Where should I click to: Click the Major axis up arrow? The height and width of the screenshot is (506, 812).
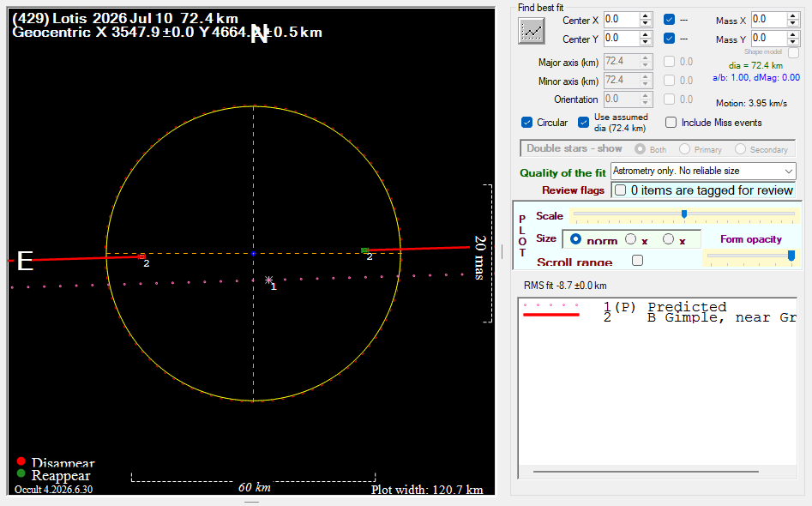click(x=646, y=57)
